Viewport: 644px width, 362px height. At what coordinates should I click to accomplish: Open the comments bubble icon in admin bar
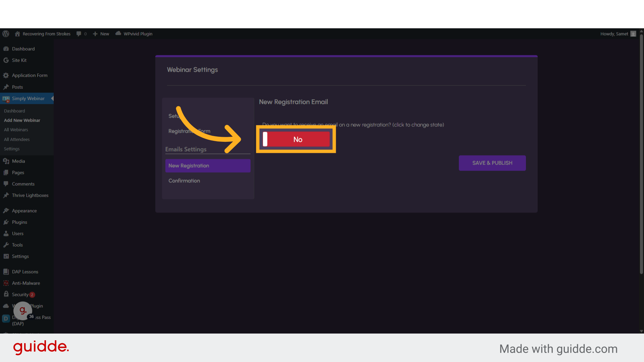pos(79,34)
